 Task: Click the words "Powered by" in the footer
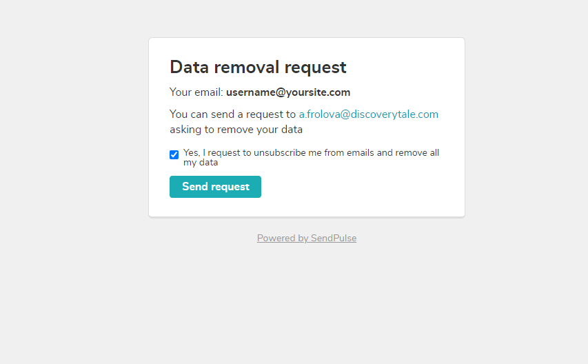283,239
